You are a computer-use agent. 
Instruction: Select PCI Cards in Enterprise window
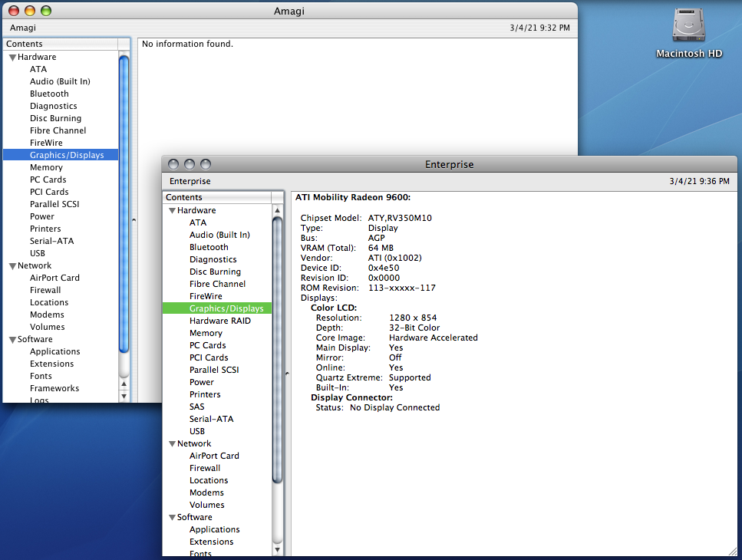point(209,358)
